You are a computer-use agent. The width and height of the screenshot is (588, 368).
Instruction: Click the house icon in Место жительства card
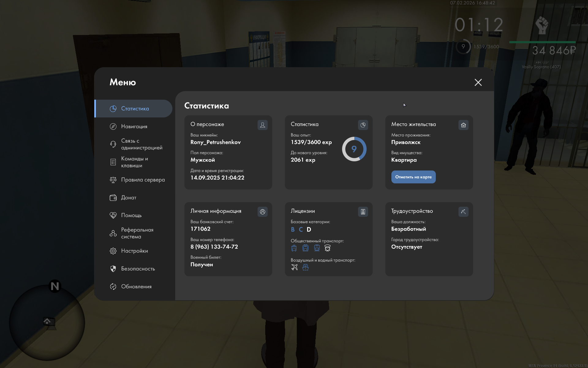coord(463,125)
